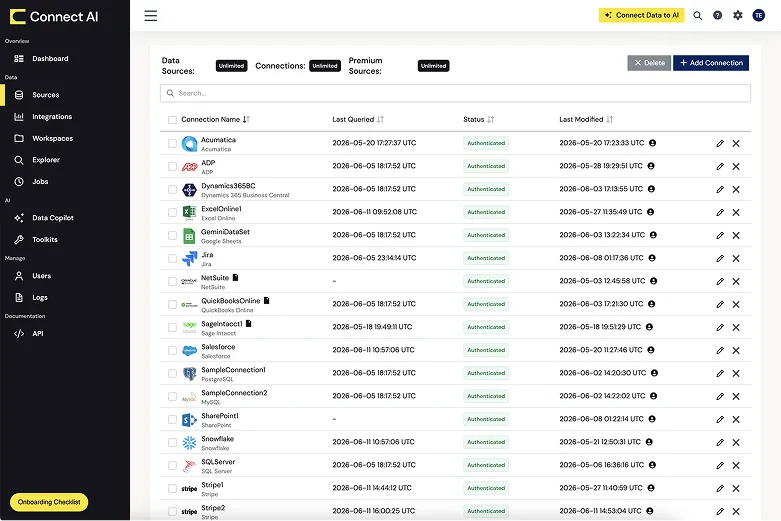The image size is (781, 521).
Task: Open the TE user avatar menu
Action: tap(759, 15)
